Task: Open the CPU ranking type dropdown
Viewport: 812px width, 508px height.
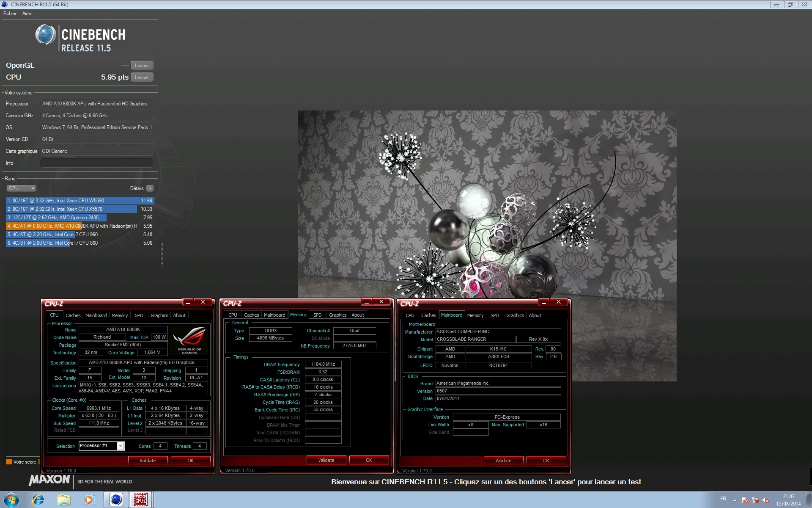Action: click(x=22, y=188)
